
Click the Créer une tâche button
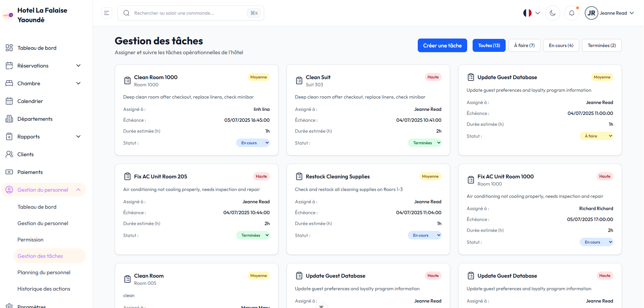[442, 45]
